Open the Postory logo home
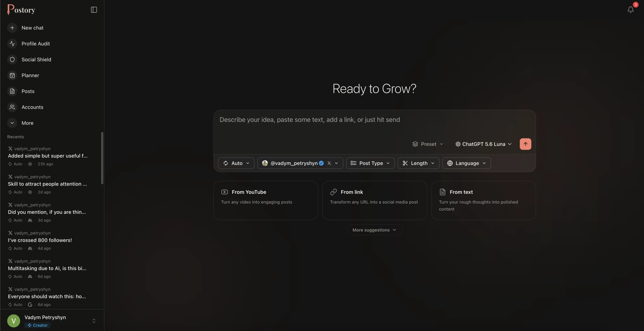Viewport: 644px width, 331px height. [21, 10]
